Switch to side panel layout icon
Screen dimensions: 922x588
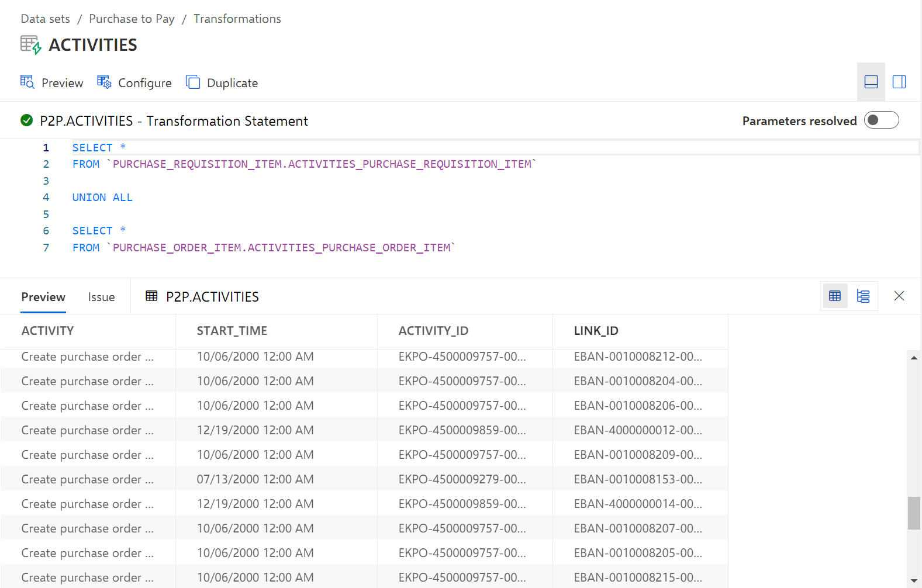coord(899,82)
